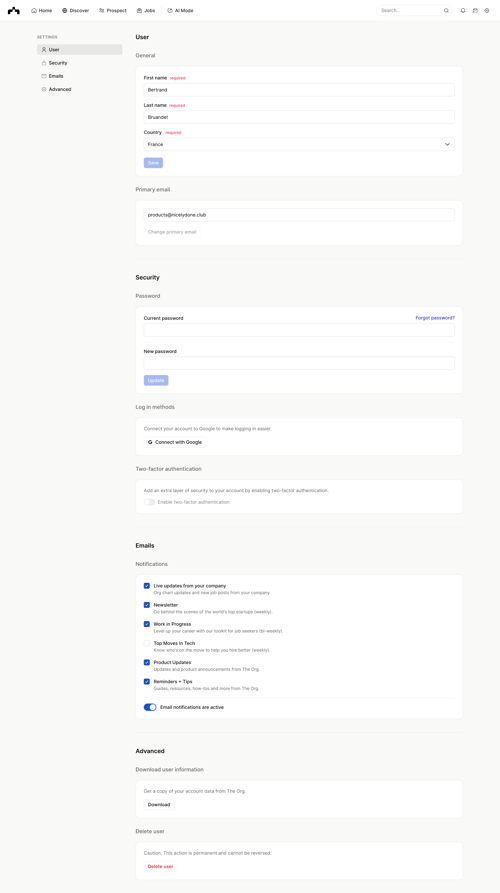The width and height of the screenshot is (500, 893).
Task: Open the notifications bell icon
Action: point(463,10)
